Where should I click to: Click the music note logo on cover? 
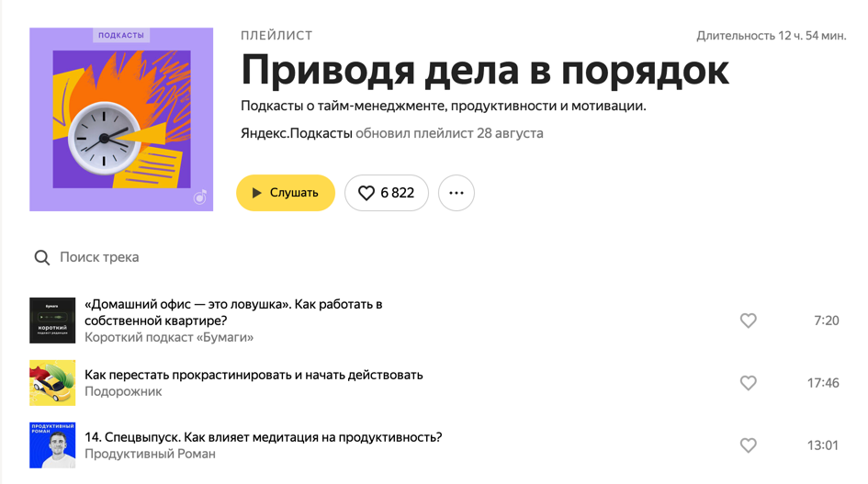(200, 197)
